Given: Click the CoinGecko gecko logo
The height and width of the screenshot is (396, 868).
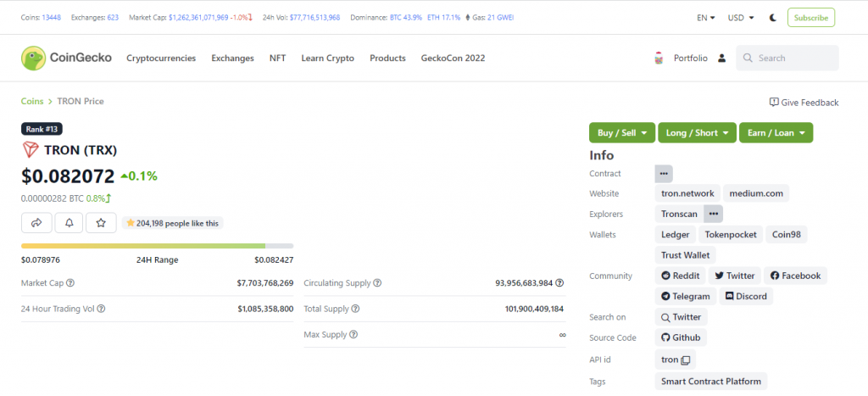Looking at the screenshot, I should (x=33, y=59).
